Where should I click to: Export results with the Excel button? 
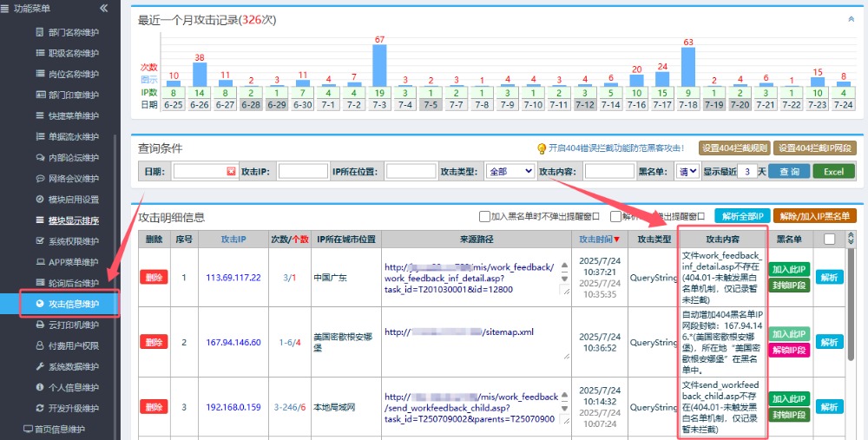833,172
